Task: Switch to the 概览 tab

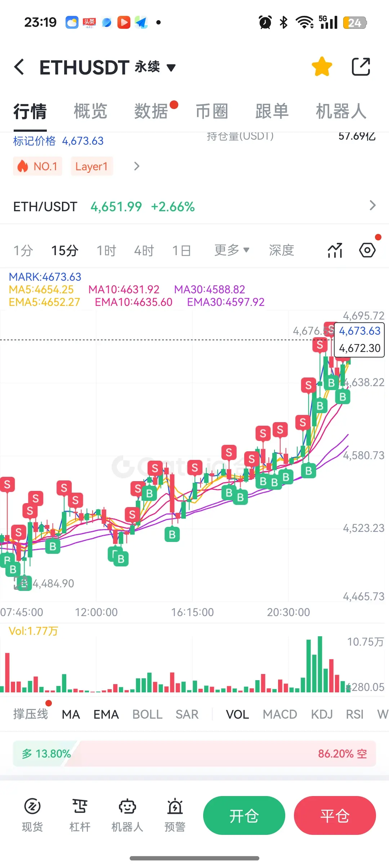Action: pyautogui.click(x=90, y=111)
